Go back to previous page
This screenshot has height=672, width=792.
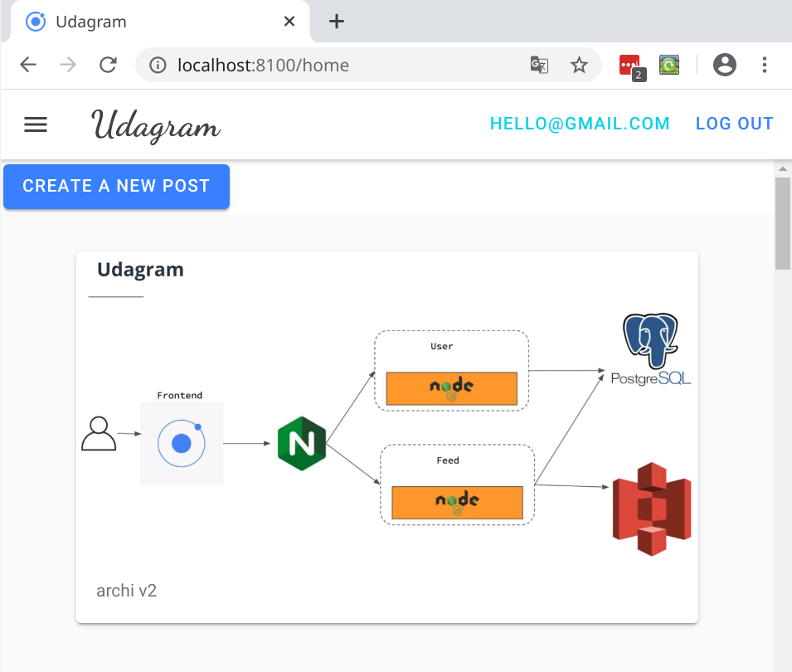coord(28,65)
